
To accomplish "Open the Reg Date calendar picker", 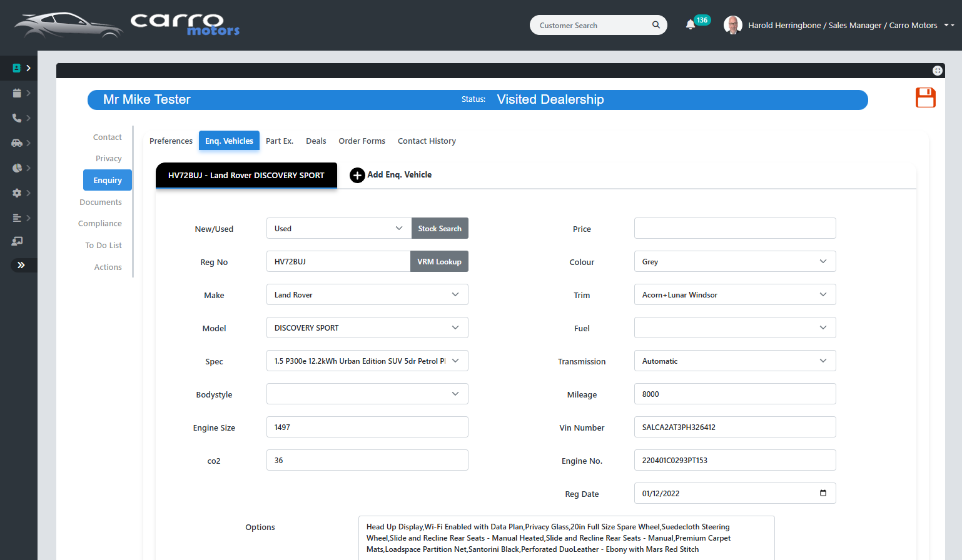I will click(x=823, y=493).
